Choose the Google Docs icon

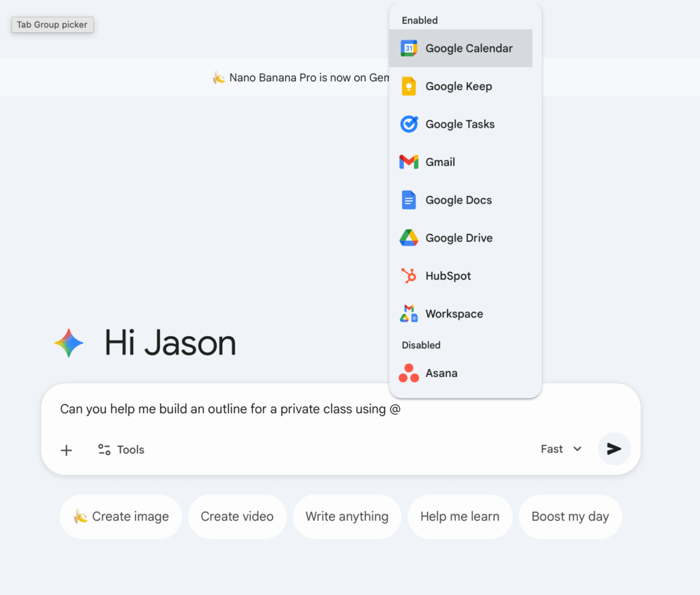[x=409, y=200]
